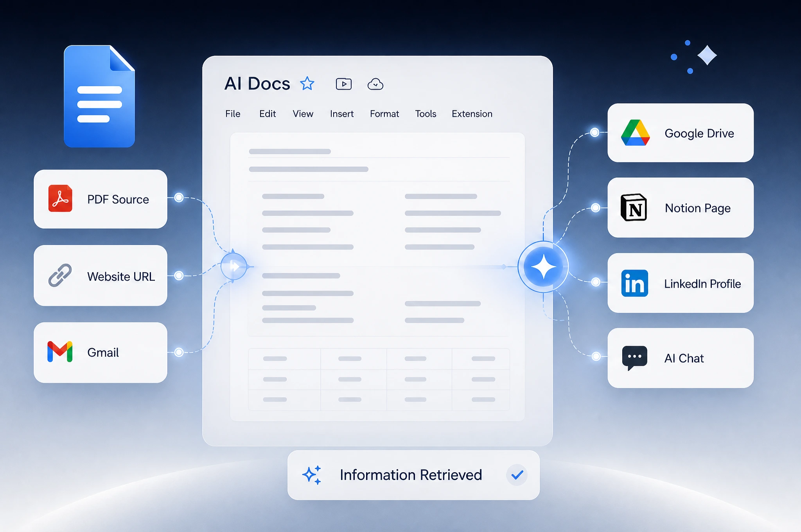Click the chain link icon
Image resolution: width=801 pixels, height=532 pixels.
[60, 275]
